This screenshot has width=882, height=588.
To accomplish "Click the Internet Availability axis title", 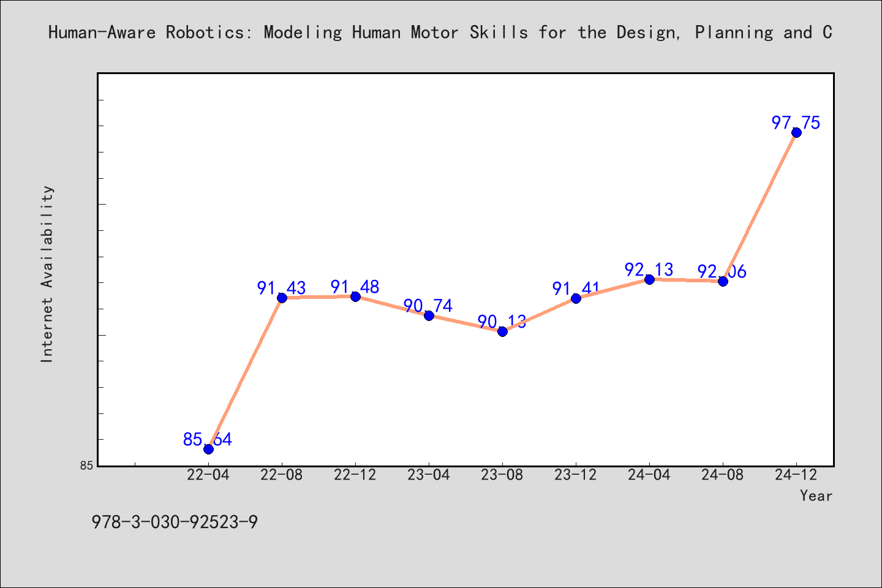I will tap(47, 274).
